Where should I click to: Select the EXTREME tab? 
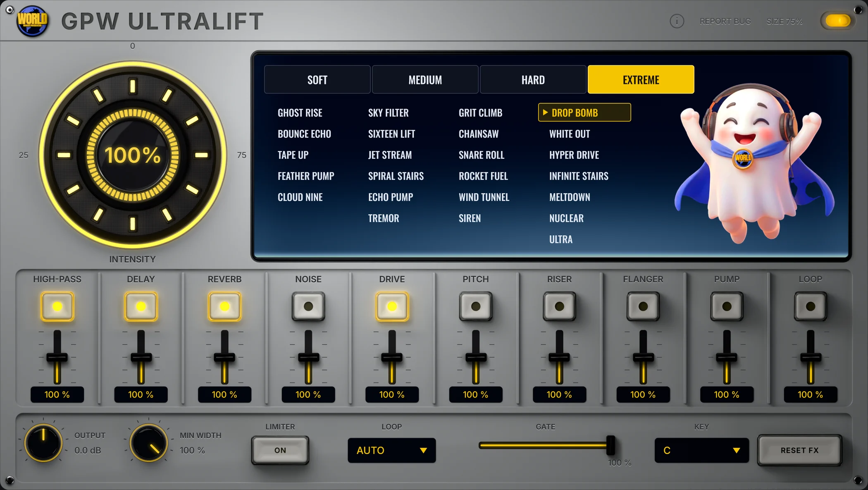pyautogui.click(x=641, y=79)
